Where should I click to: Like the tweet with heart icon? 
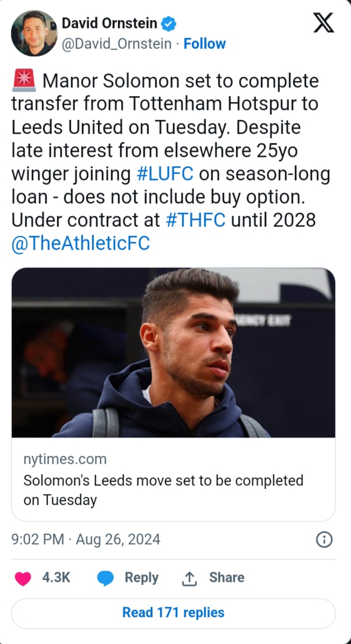point(23,578)
